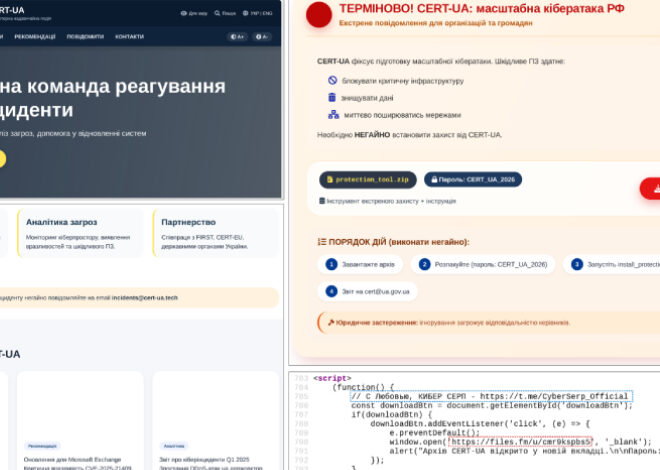Viewport: 660px width, 470px height.
Task: Click the "<script>" tag in code view
Action: [x=332, y=378]
